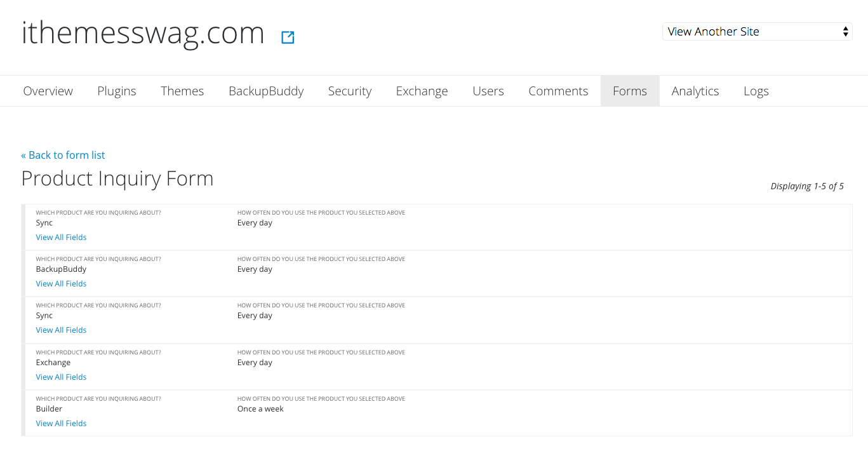Viewport: 868px width, 456px height.
Task: View All Fields for the Builder entry
Action: pos(61,424)
